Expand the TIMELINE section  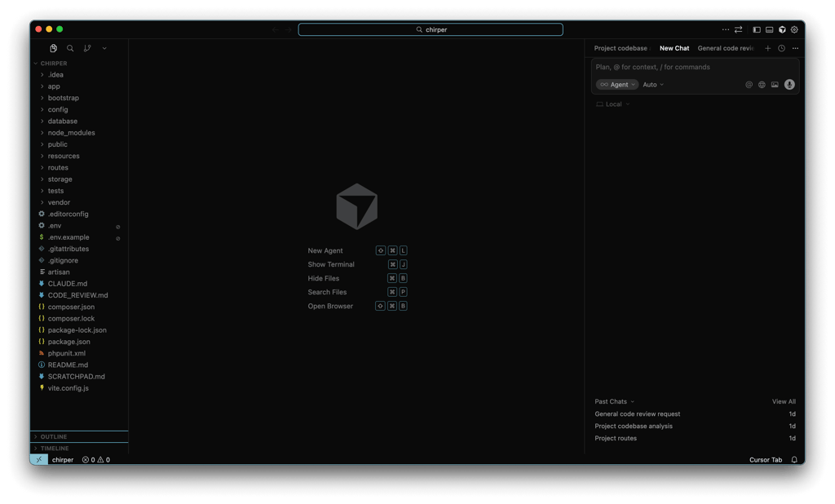[x=79, y=449]
